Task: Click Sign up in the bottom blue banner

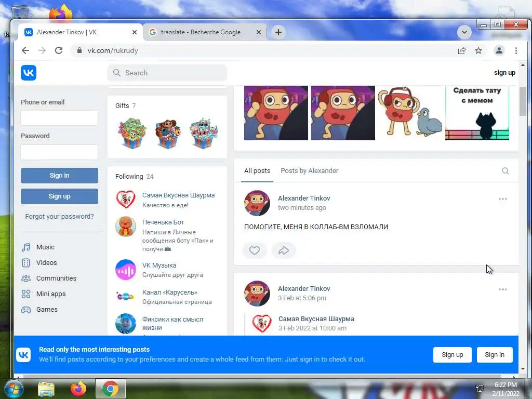Action: [453, 354]
